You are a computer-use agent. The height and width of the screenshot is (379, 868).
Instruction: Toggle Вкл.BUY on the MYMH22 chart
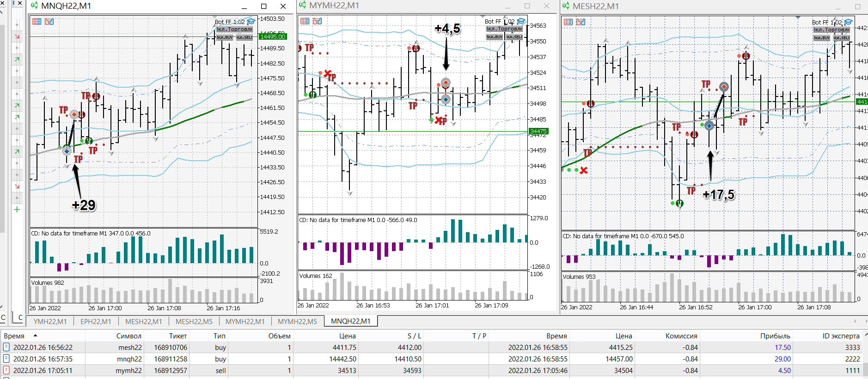495,36
